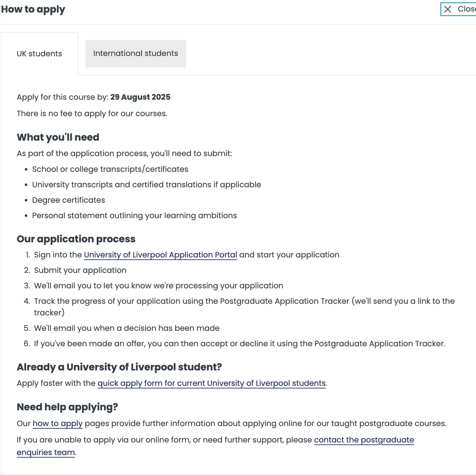Click the Personal statement bullet item
Screen dimensions: 476x475
[134, 216]
